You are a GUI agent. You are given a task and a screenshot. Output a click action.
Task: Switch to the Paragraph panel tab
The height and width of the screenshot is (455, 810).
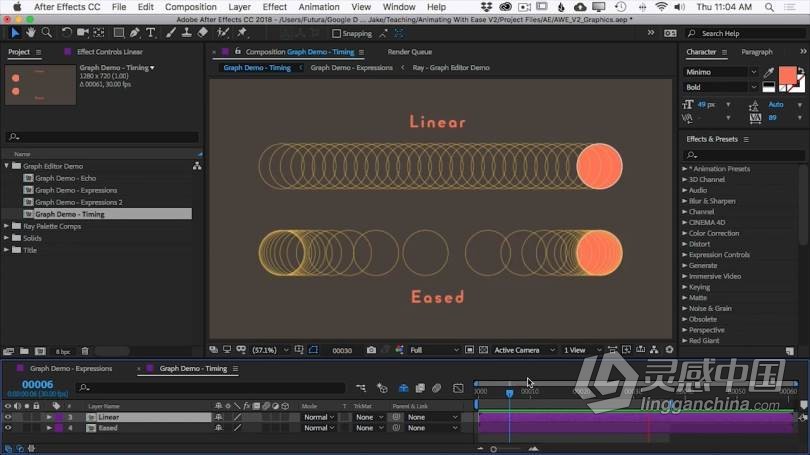click(756, 52)
